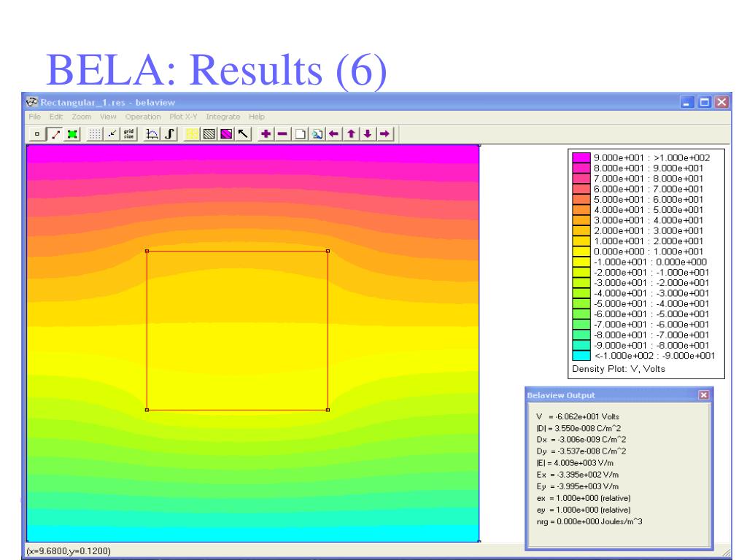This screenshot has width=747, height=560.
Task: Click the Ex = -3.395e+002 V/m line
Action: pyautogui.click(x=578, y=475)
